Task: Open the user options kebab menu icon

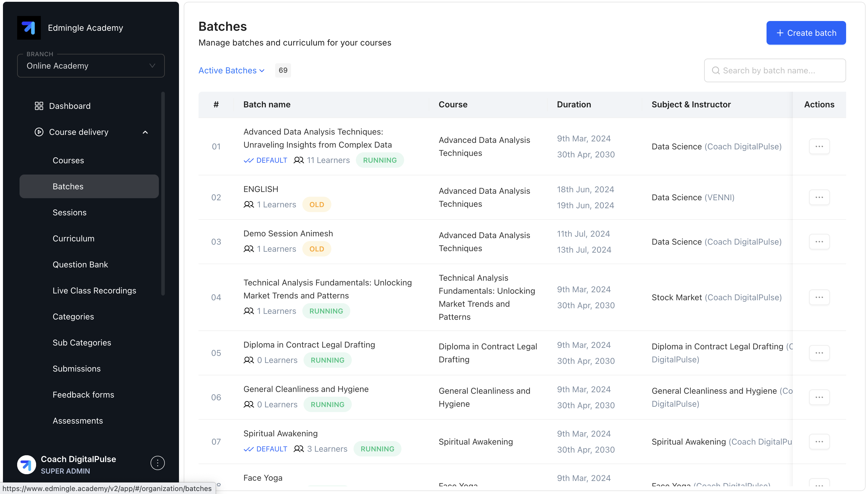Action: [157, 463]
